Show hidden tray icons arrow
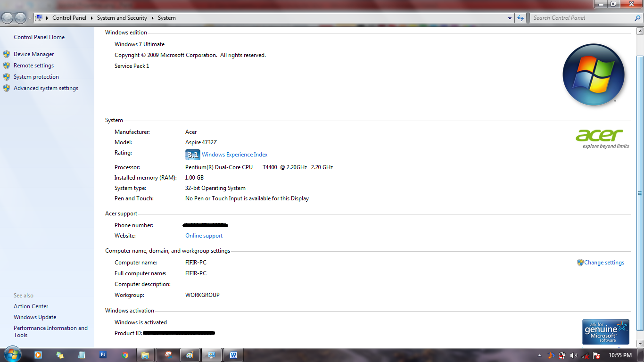Viewport: 644px width, 362px height. pos(539,355)
